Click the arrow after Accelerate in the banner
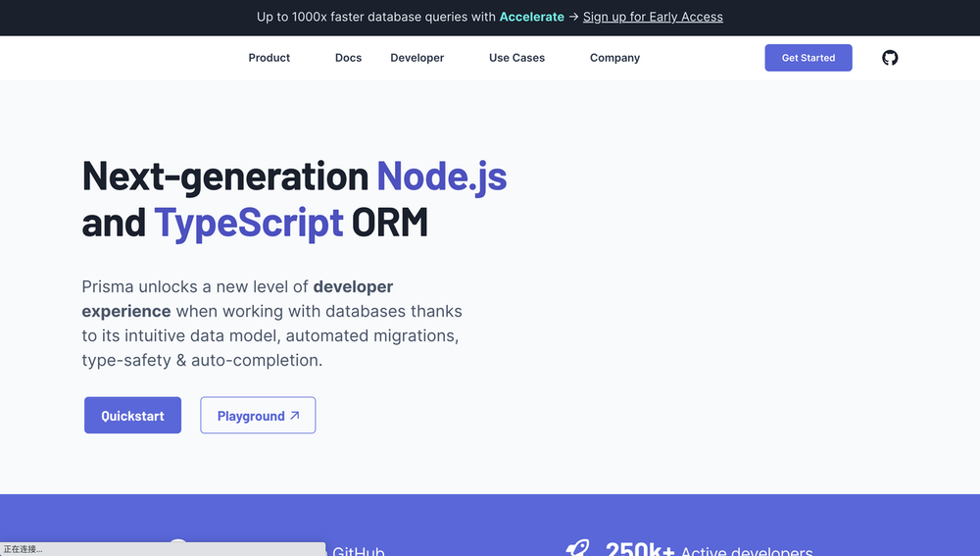 573,17
